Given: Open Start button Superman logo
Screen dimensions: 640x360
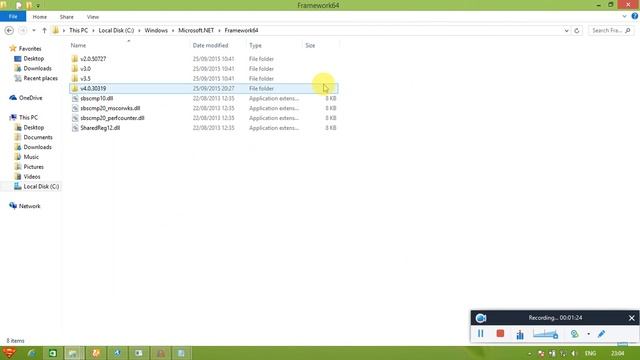Looking at the screenshot, I should coord(9,353).
